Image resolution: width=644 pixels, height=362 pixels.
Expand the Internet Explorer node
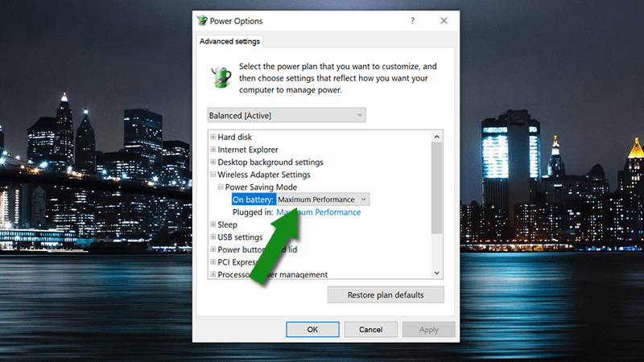(x=213, y=150)
